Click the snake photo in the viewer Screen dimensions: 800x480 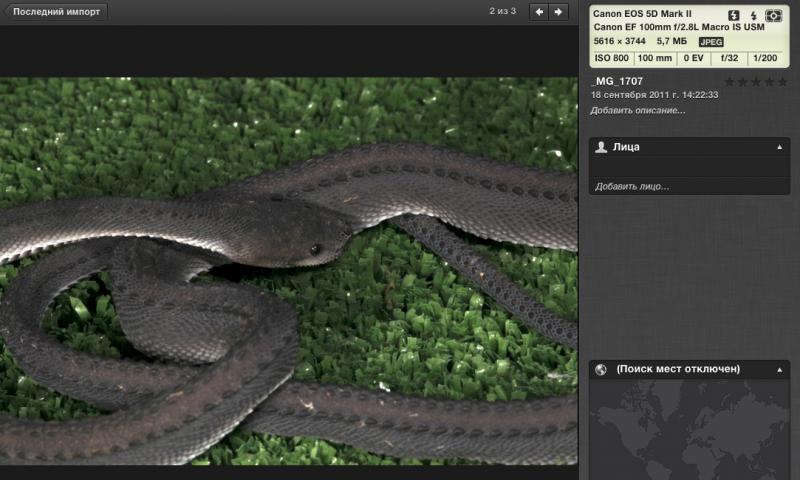[288, 270]
